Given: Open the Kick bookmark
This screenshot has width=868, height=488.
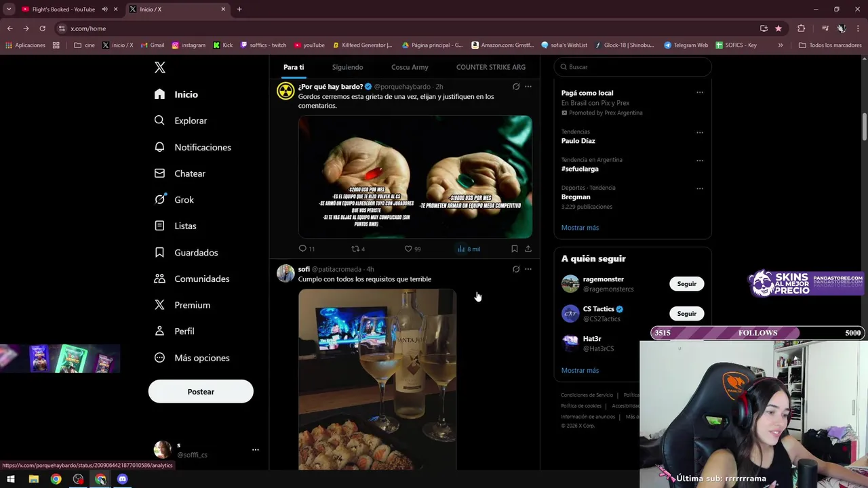Looking at the screenshot, I should pyautogui.click(x=222, y=45).
